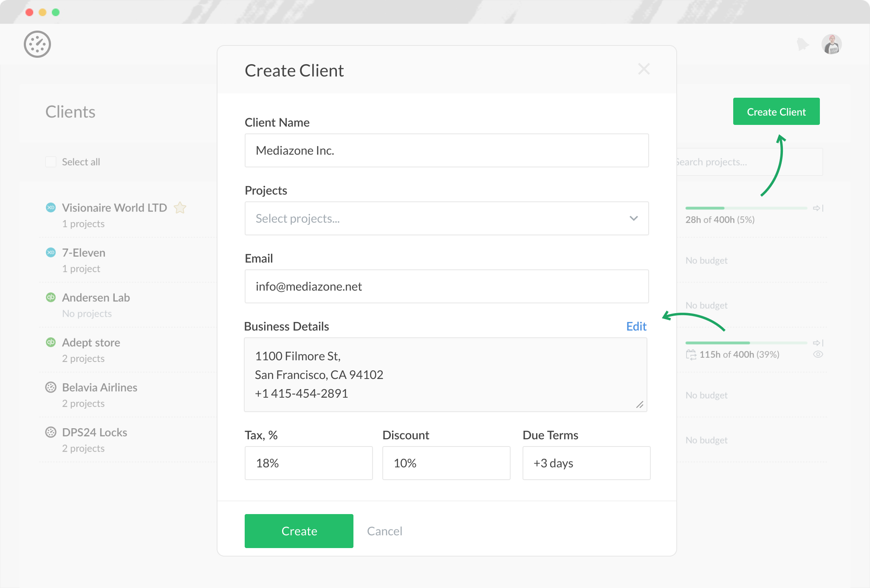
Task: Click the DPS24 Locks client icon
Action: pos(51,432)
